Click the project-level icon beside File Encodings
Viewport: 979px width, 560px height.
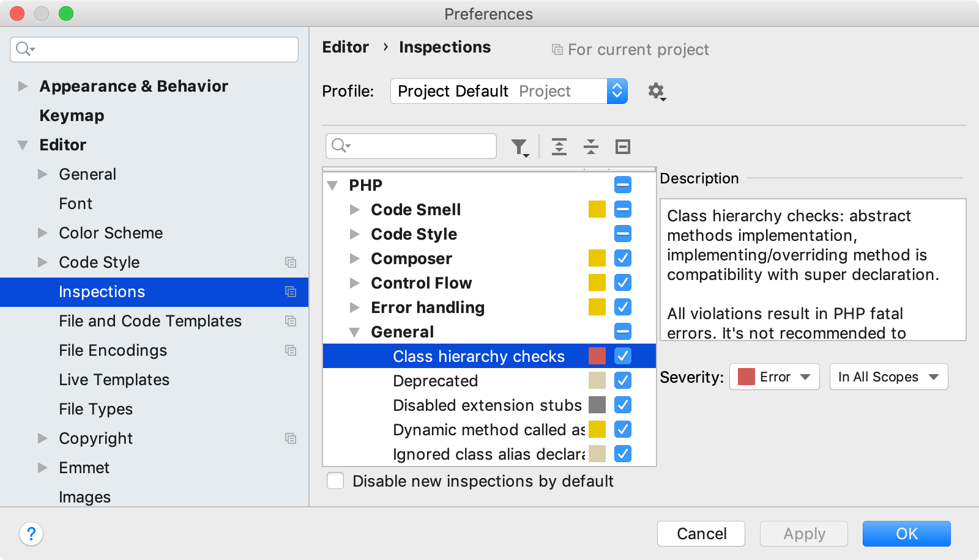click(x=291, y=350)
